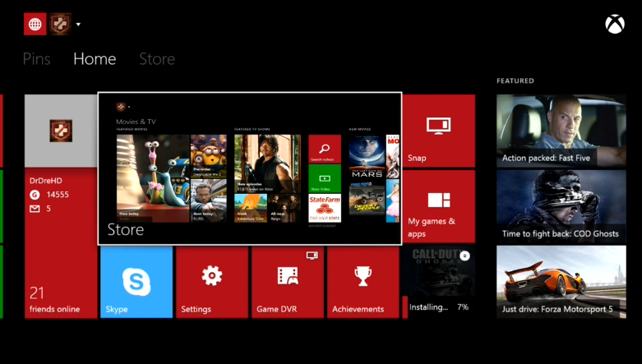Image resolution: width=642 pixels, height=364 pixels.
Task: Click the red globe network icon
Action: (x=35, y=24)
